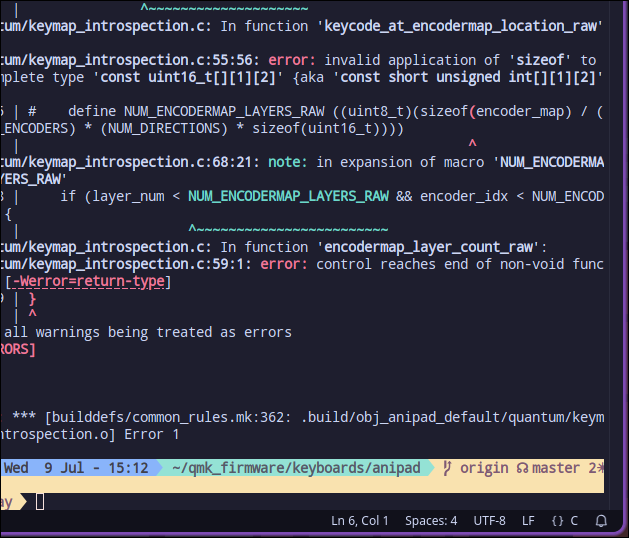Click the GitHub icon before master

point(521,468)
